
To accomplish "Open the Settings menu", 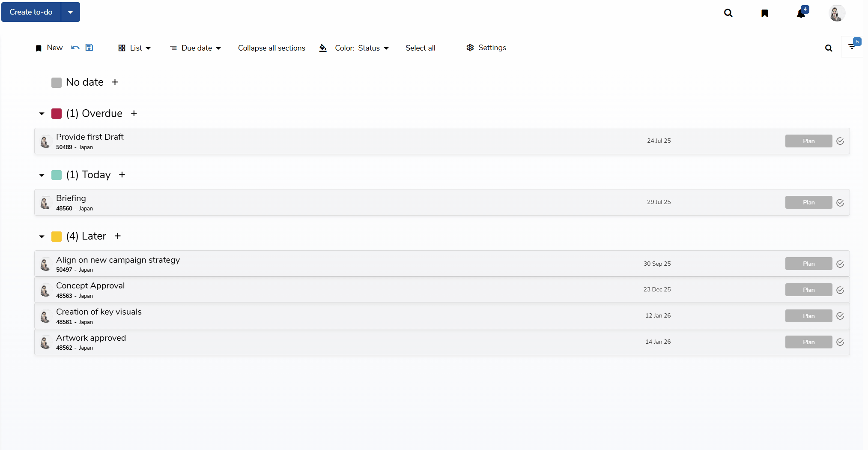I will coord(486,48).
